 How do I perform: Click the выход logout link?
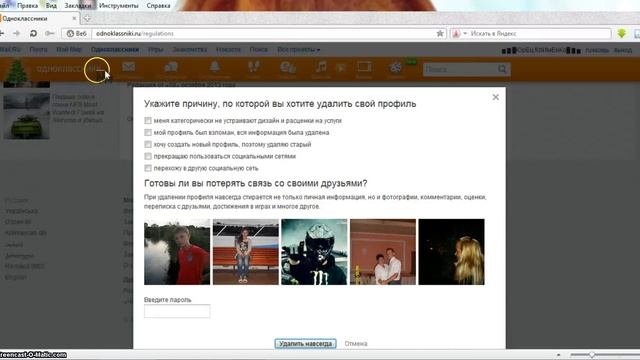[x=623, y=50]
